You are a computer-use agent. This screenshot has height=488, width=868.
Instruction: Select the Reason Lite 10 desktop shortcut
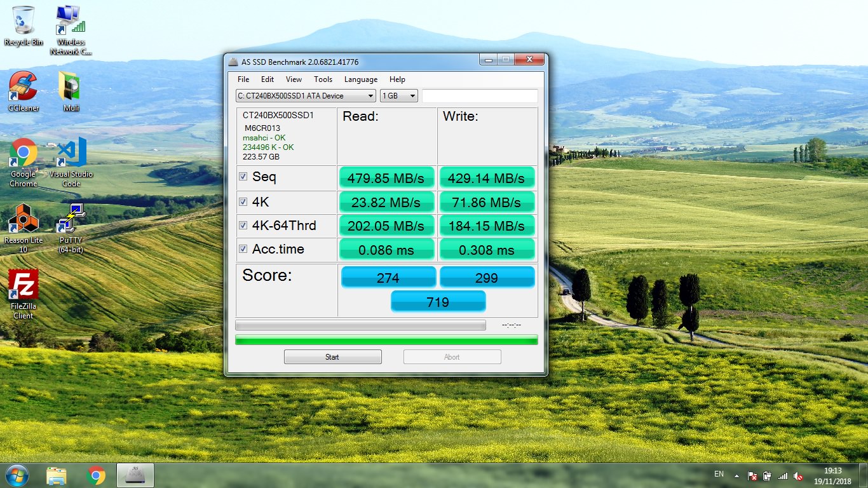(x=24, y=228)
